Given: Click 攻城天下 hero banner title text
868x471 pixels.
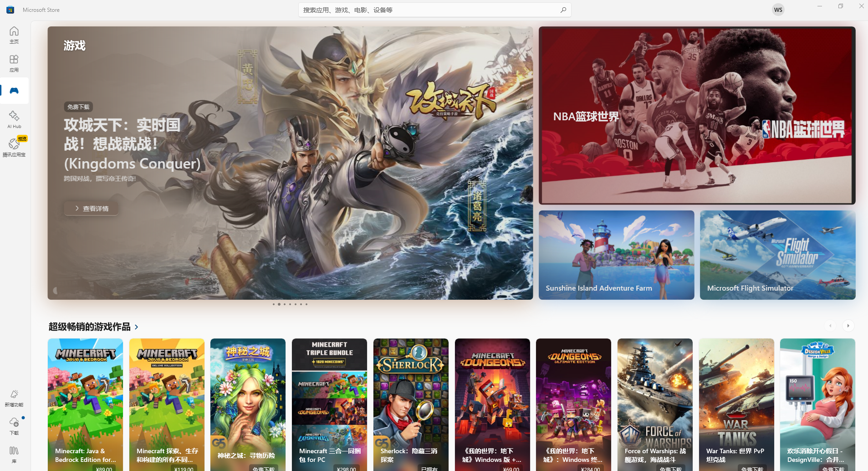Looking at the screenshot, I should point(132,143).
